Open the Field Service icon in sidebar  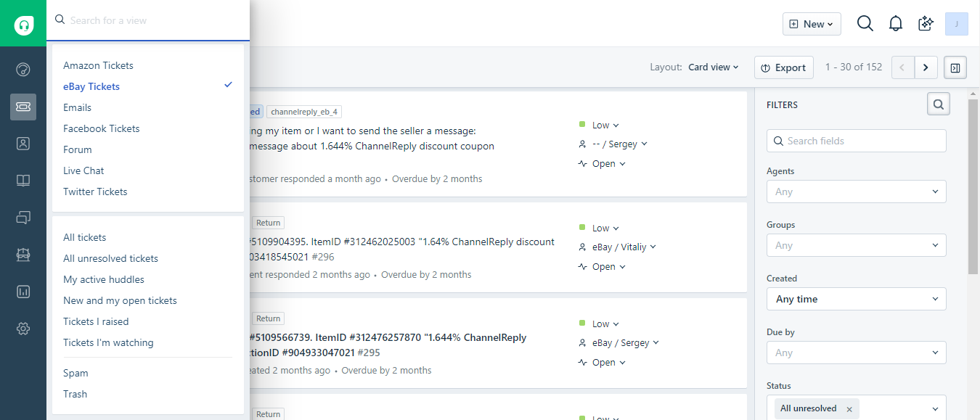(23, 255)
